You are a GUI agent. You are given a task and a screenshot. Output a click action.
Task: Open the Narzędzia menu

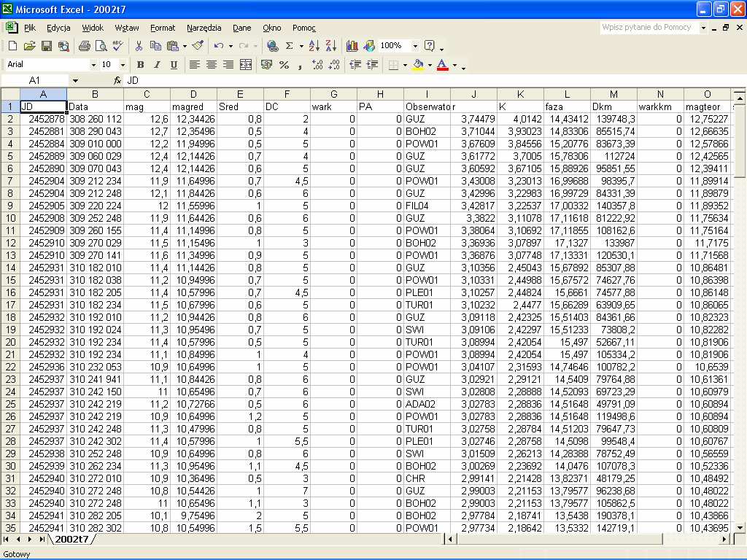(x=204, y=28)
